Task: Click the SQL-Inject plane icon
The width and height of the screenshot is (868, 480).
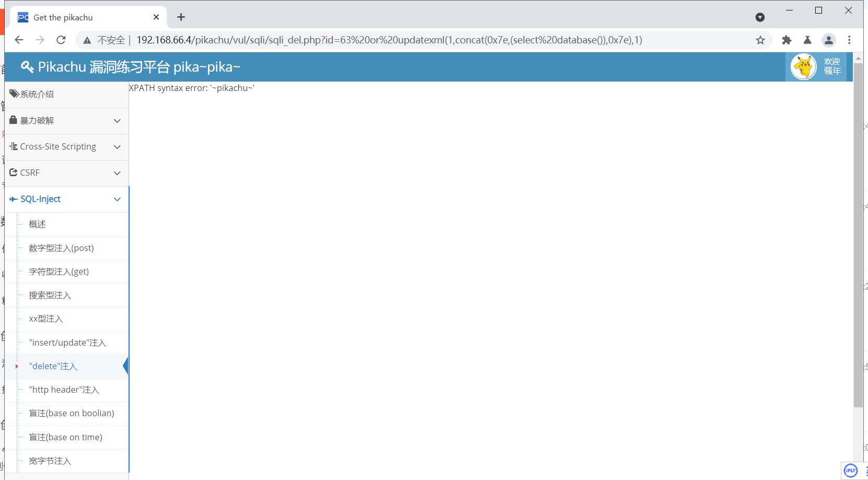Action: point(14,199)
